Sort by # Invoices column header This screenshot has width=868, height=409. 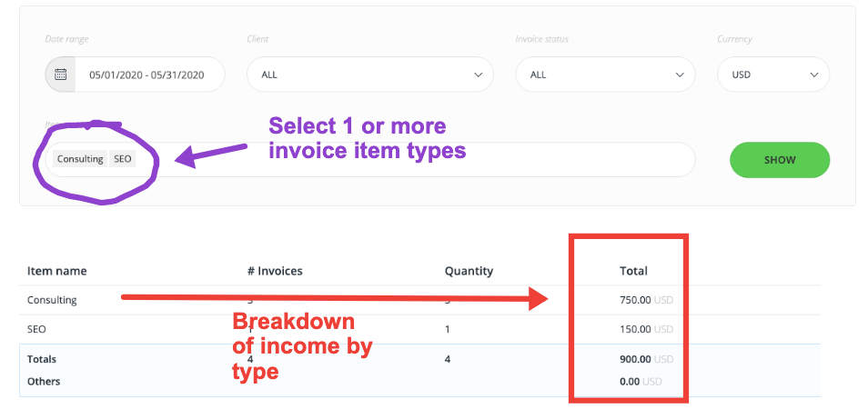(x=275, y=272)
